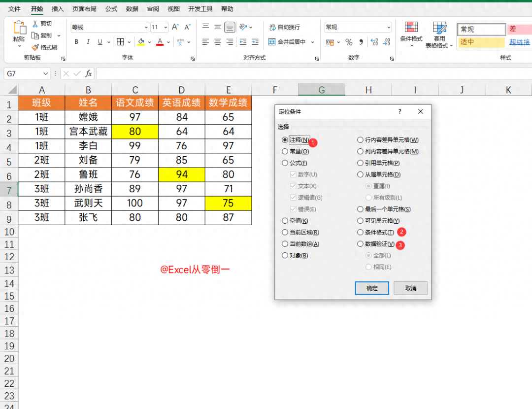Click the Cut scissors icon
The height and width of the screenshot is (409, 532).
tap(35, 24)
